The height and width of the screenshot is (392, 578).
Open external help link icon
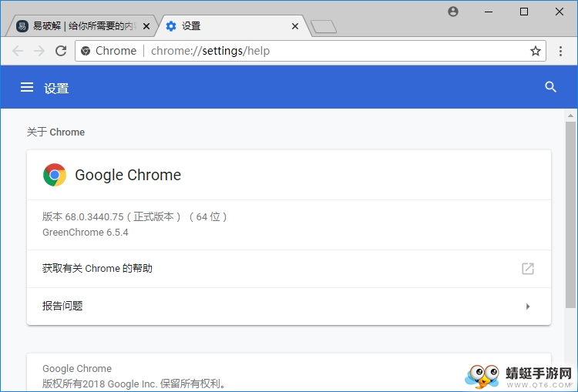[x=528, y=269]
